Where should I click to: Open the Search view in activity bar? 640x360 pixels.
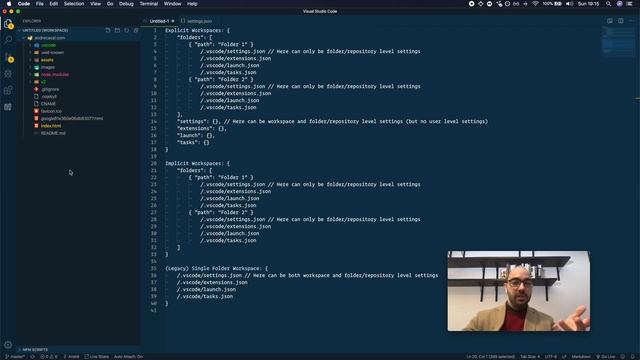8,40
